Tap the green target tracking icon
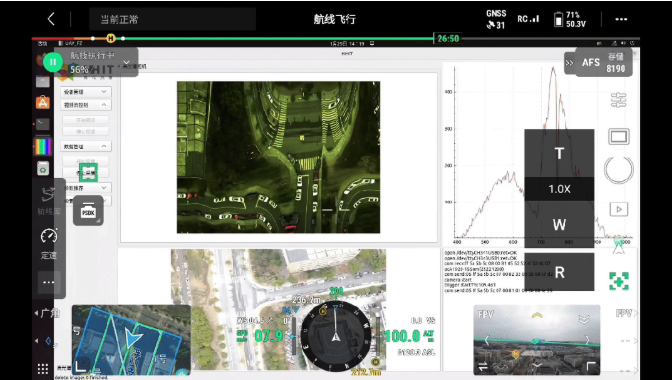Viewport: 672px width, 380px height. 618,281
